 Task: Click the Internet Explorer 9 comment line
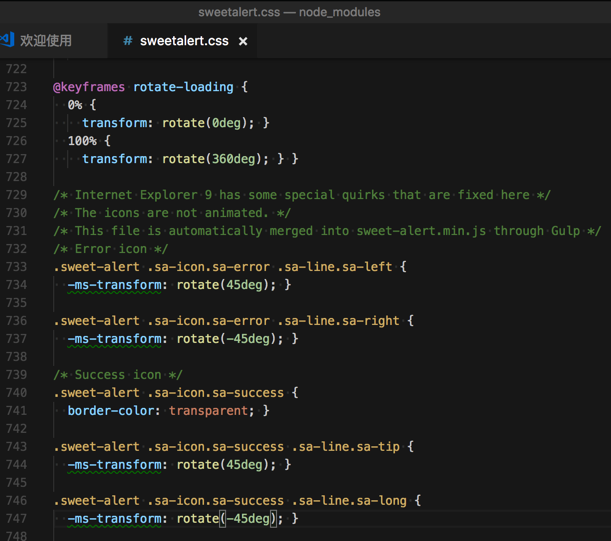click(302, 195)
